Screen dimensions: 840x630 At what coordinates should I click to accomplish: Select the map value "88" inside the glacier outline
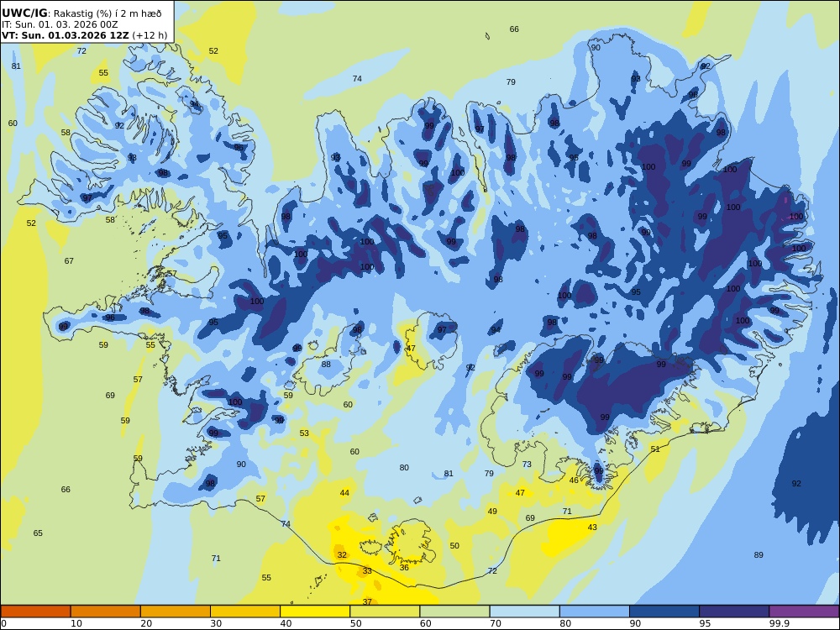(326, 365)
